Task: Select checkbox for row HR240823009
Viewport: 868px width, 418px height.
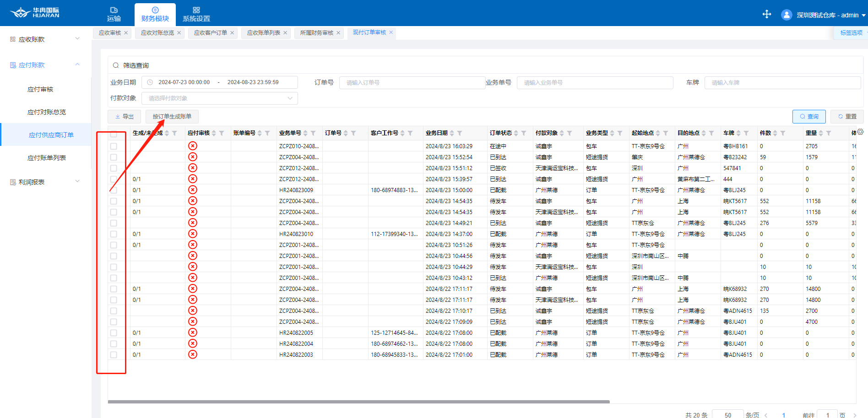Action: pos(114,190)
